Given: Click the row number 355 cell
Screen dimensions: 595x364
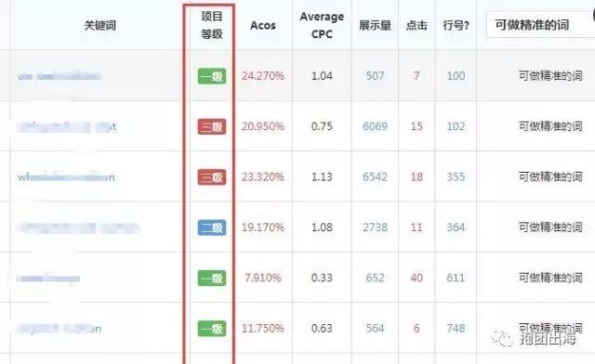Looking at the screenshot, I should pyautogui.click(x=456, y=176).
